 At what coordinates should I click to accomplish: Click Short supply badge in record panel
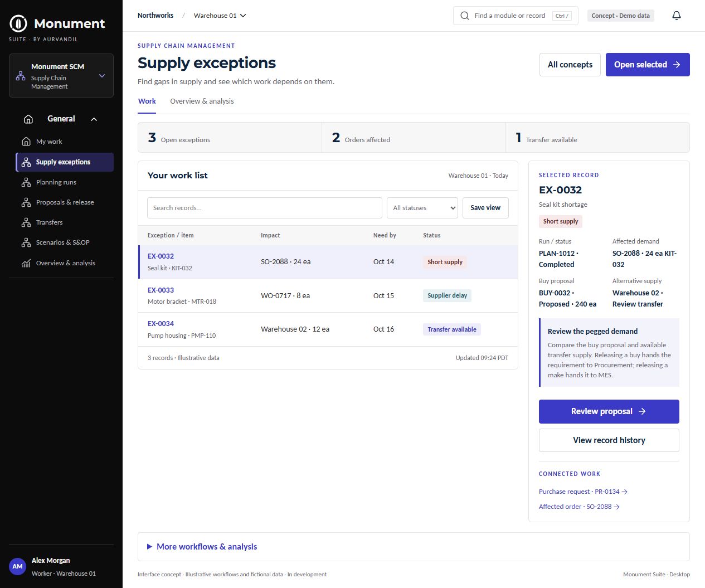tap(561, 221)
